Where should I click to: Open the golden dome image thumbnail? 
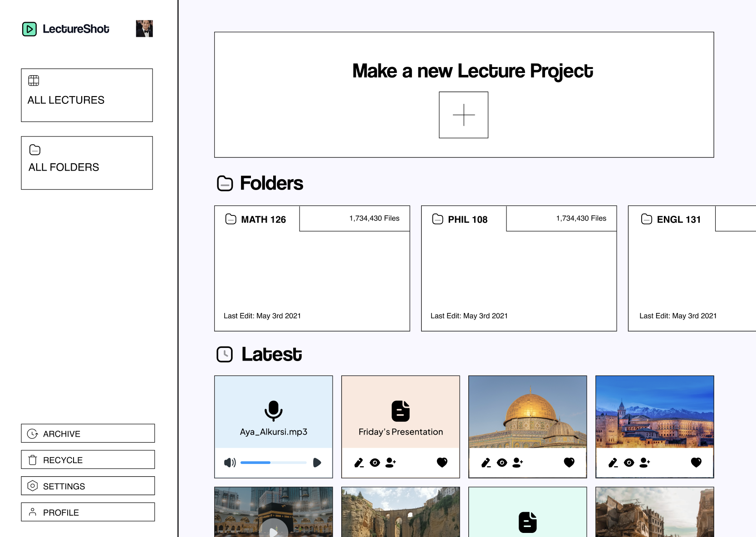[x=528, y=412]
